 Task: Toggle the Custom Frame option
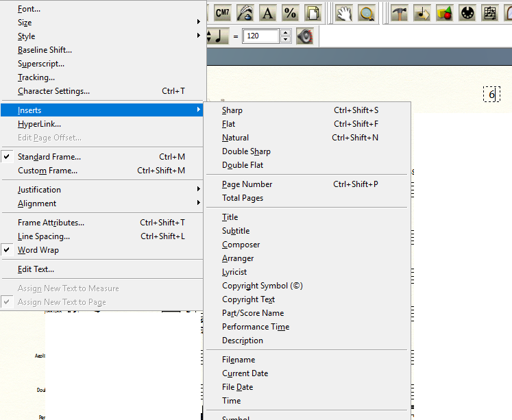pyautogui.click(x=48, y=171)
